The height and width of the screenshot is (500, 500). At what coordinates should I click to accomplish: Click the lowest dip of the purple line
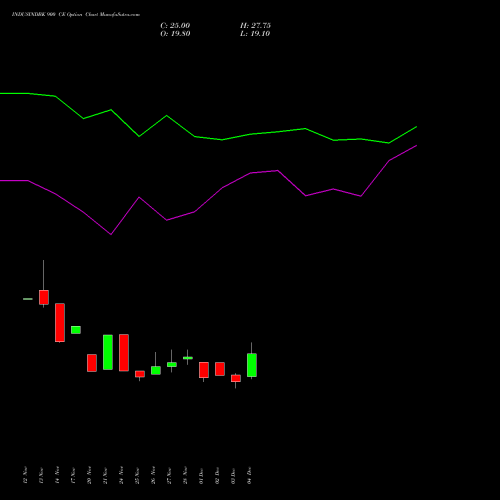coord(111,234)
